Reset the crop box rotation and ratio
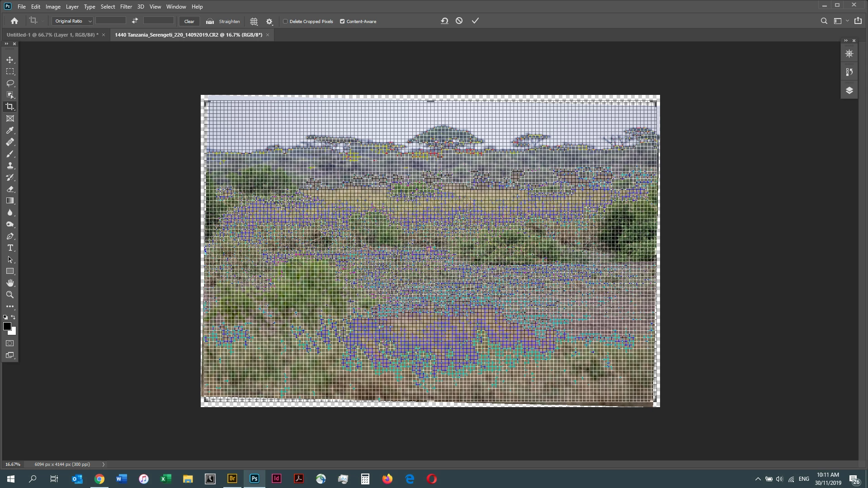Screen dimensions: 868x488 coord(444,21)
